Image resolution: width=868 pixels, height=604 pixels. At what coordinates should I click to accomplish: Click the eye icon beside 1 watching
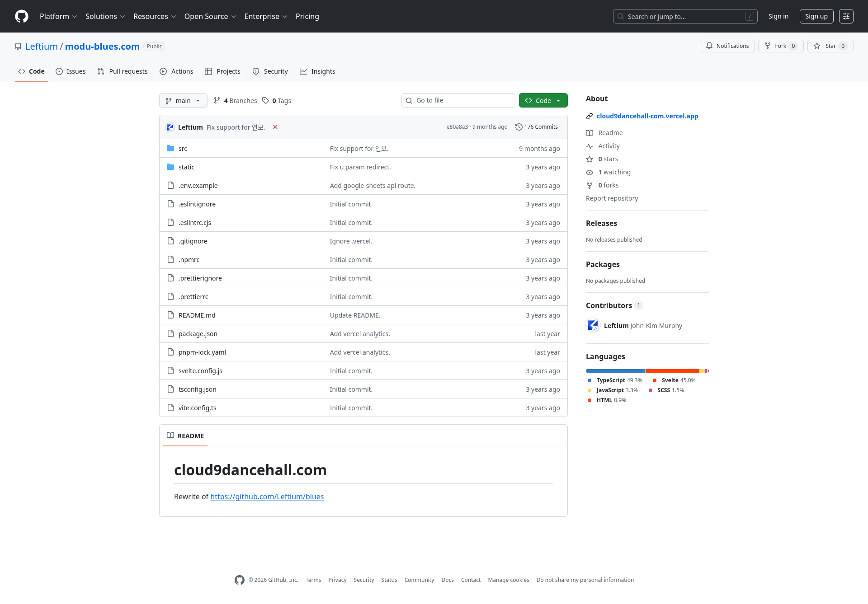590,172
